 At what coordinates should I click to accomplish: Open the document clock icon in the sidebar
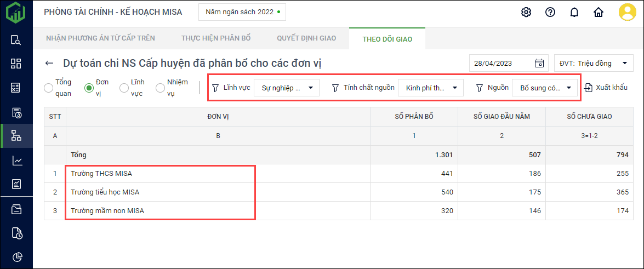pyautogui.click(x=16, y=233)
